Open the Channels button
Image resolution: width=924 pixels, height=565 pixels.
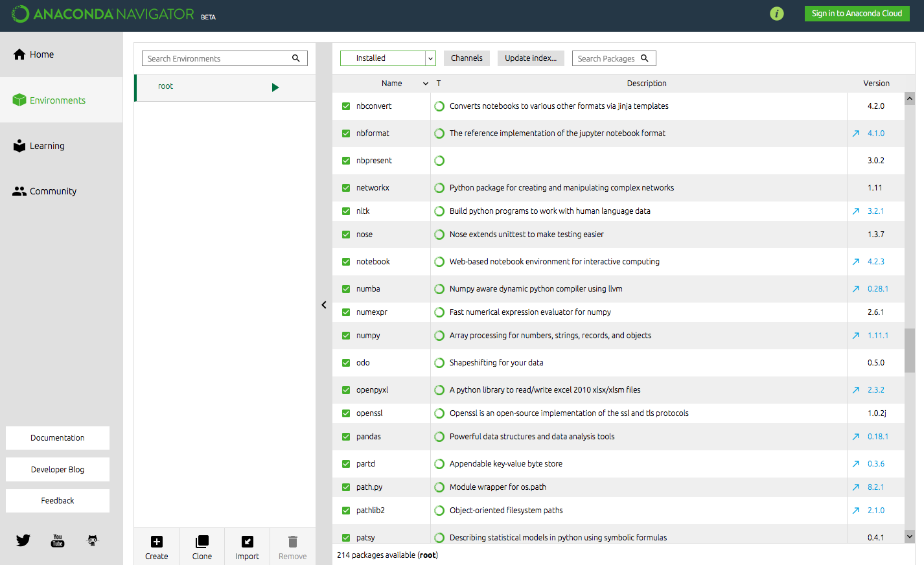point(467,58)
